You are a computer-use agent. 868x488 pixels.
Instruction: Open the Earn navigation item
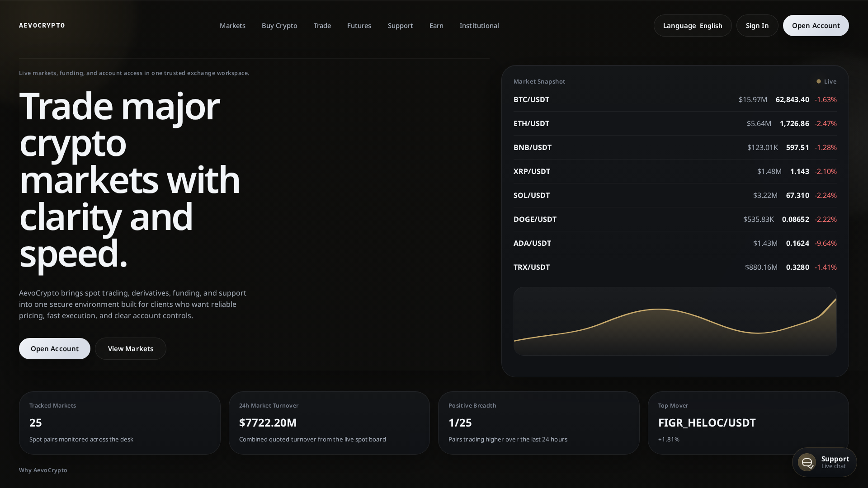tap(436, 25)
